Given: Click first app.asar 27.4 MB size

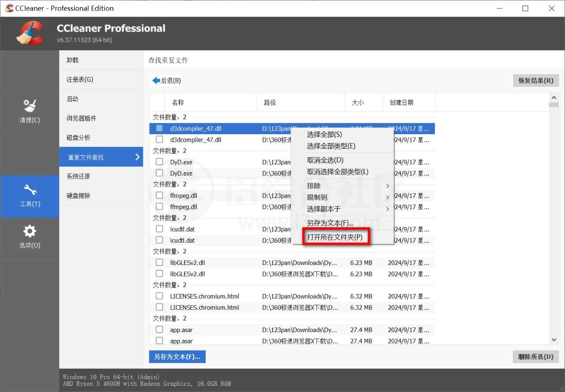Looking at the screenshot, I should coord(361,330).
